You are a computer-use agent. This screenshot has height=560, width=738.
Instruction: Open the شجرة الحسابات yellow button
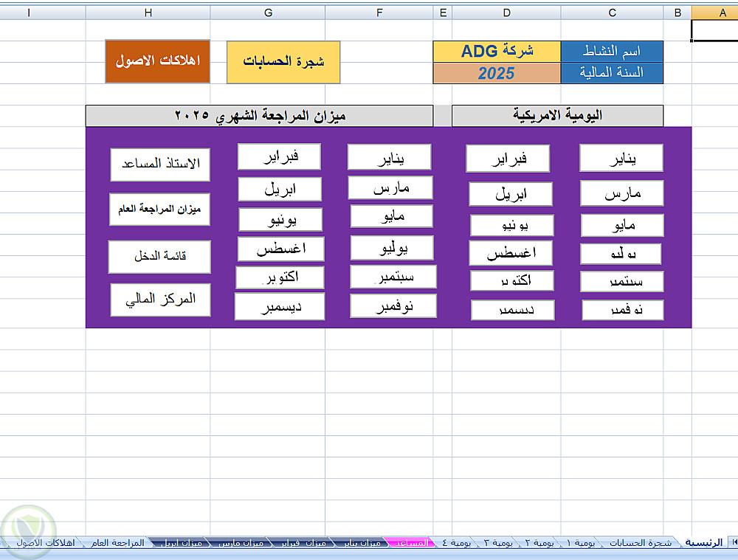(283, 62)
